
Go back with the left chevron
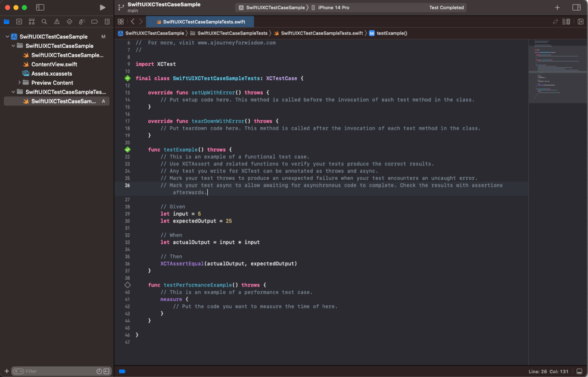click(133, 22)
